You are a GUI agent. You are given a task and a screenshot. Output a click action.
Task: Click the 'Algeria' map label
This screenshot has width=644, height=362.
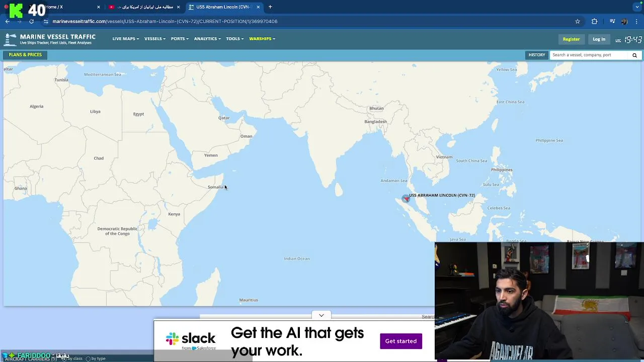click(x=36, y=107)
